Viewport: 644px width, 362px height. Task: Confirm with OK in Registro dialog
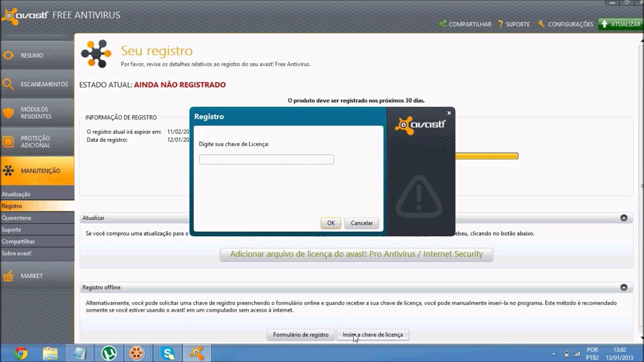point(331,223)
